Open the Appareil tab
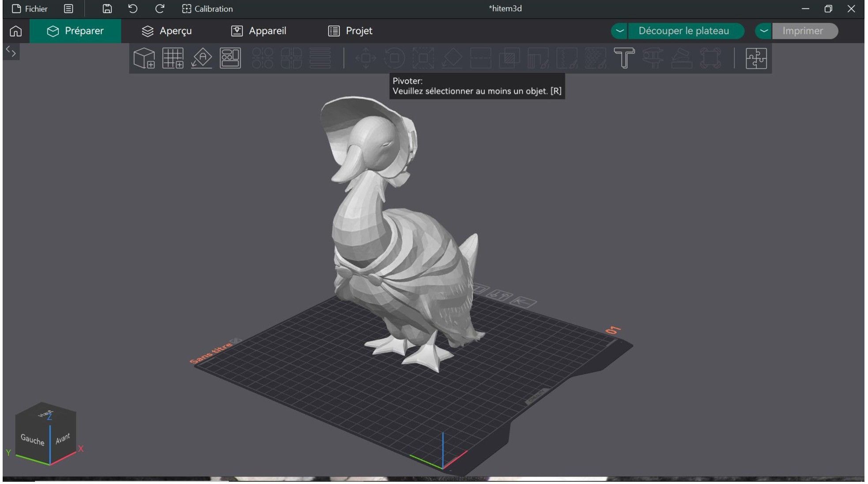Viewport: 868px width, 484px height. click(x=259, y=31)
